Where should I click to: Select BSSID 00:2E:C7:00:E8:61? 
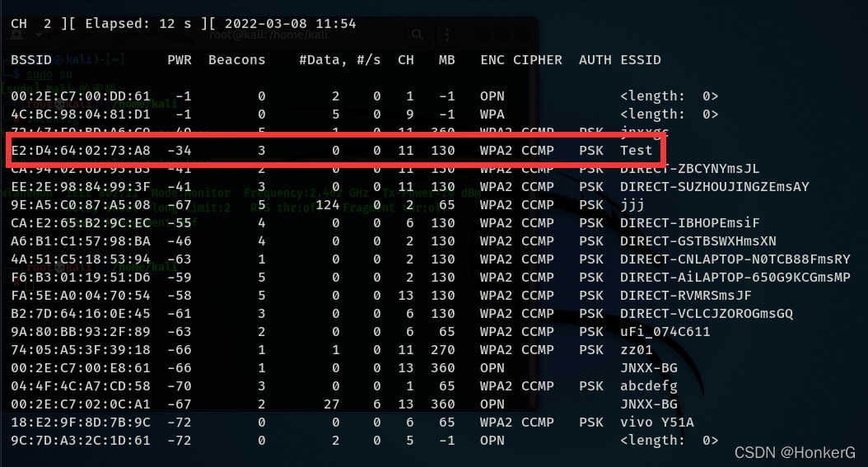[x=80, y=368]
